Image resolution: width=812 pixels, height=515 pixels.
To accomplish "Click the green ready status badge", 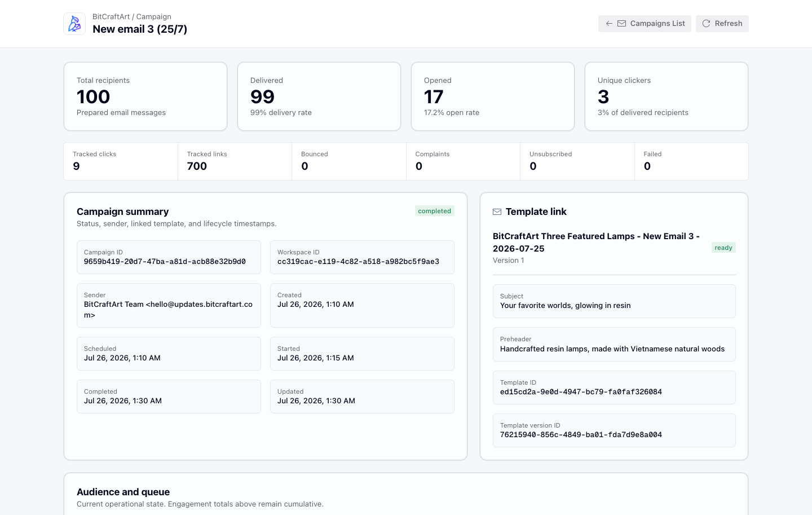I will pos(723,248).
